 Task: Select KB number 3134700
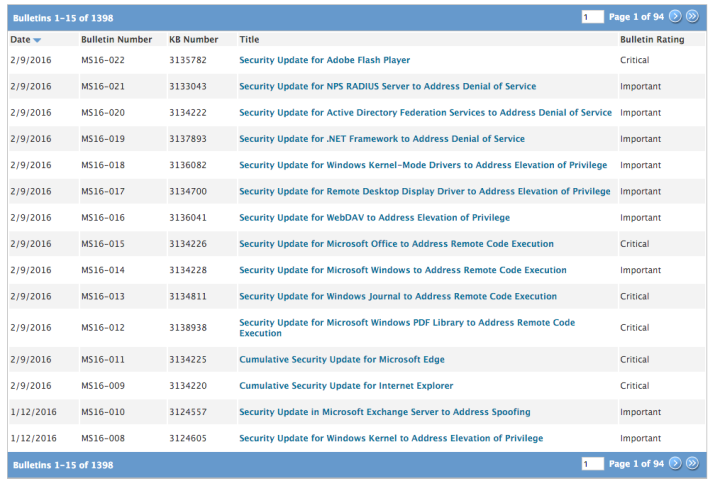click(x=188, y=191)
